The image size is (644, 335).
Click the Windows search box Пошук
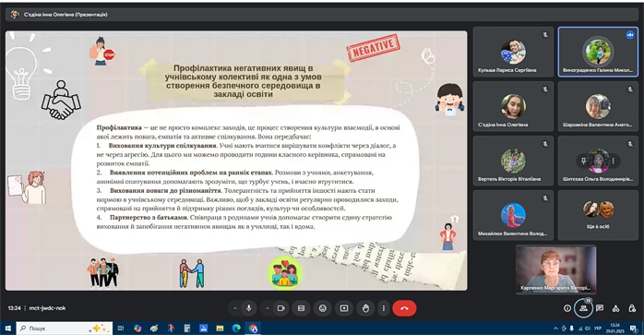64,328
